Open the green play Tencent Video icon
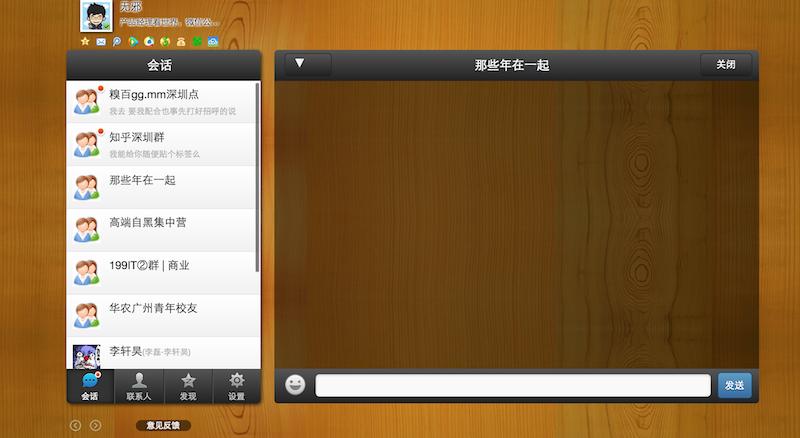800x438 pixels. [133, 41]
